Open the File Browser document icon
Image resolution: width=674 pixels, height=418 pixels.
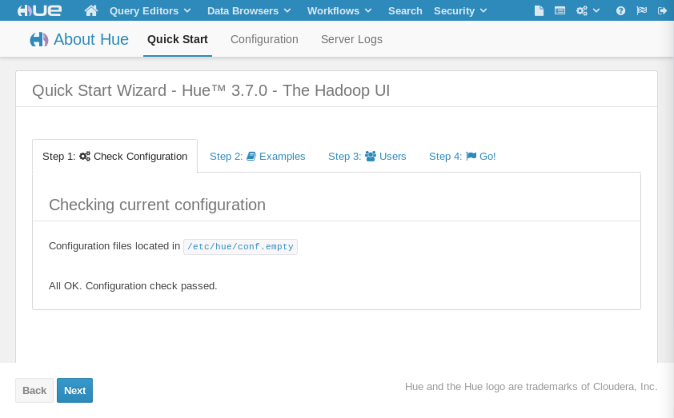click(539, 11)
